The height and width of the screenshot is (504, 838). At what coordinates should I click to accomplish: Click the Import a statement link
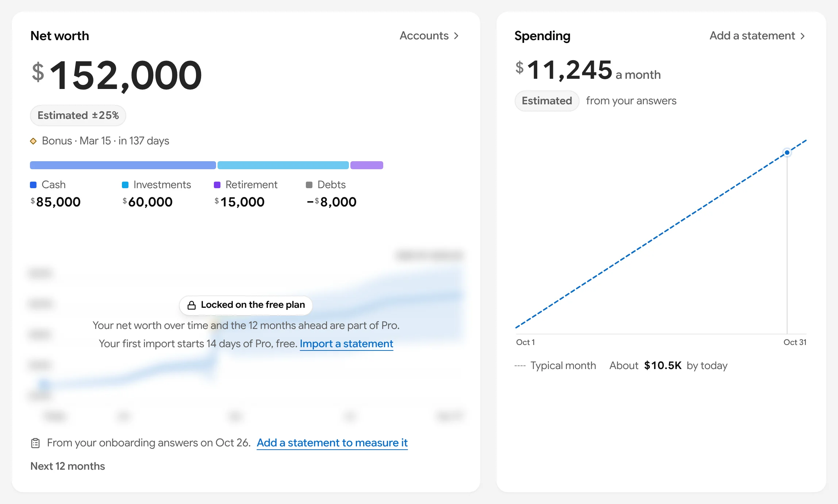pos(346,344)
